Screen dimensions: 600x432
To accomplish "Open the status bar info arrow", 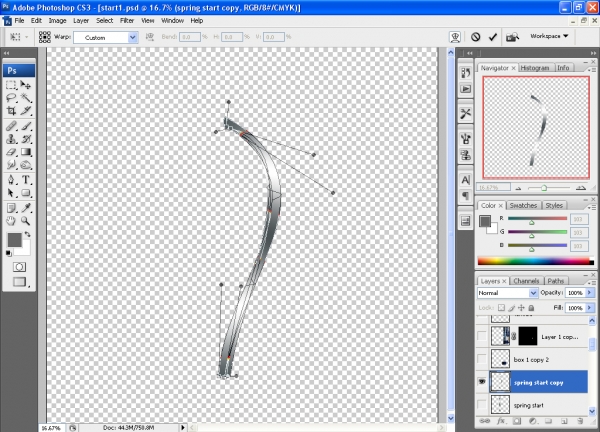I will coord(183,427).
